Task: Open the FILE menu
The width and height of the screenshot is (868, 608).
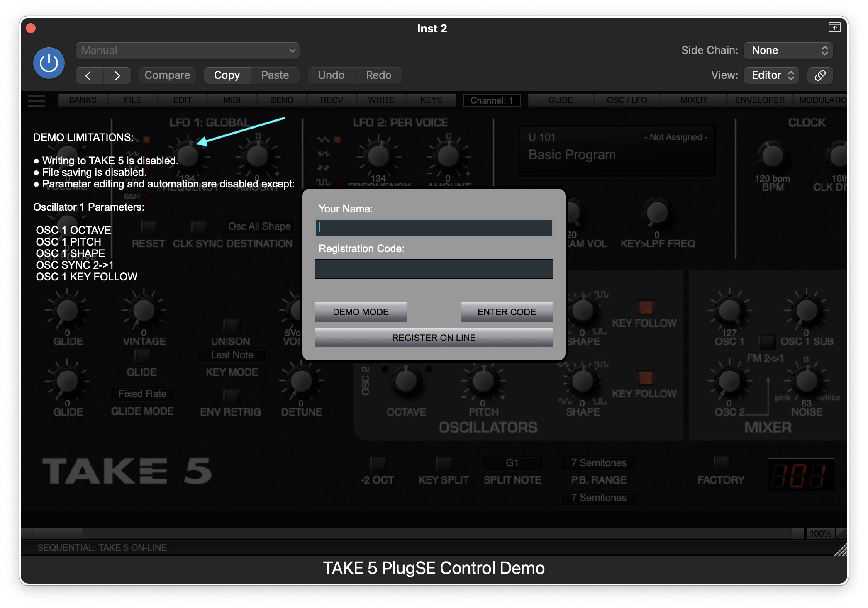Action: point(132,100)
